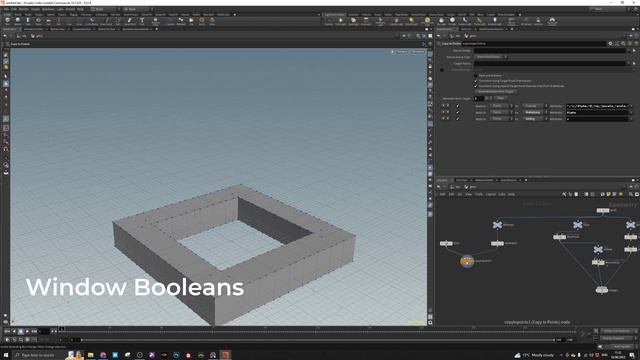
Task: Open the Build desktop dropdown
Action: coord(105,9)
